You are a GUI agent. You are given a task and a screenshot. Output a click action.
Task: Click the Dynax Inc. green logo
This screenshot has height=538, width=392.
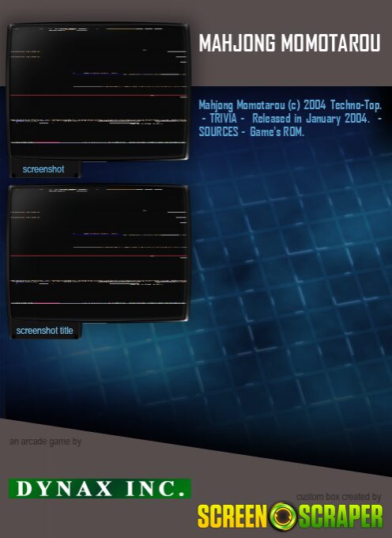100,488
